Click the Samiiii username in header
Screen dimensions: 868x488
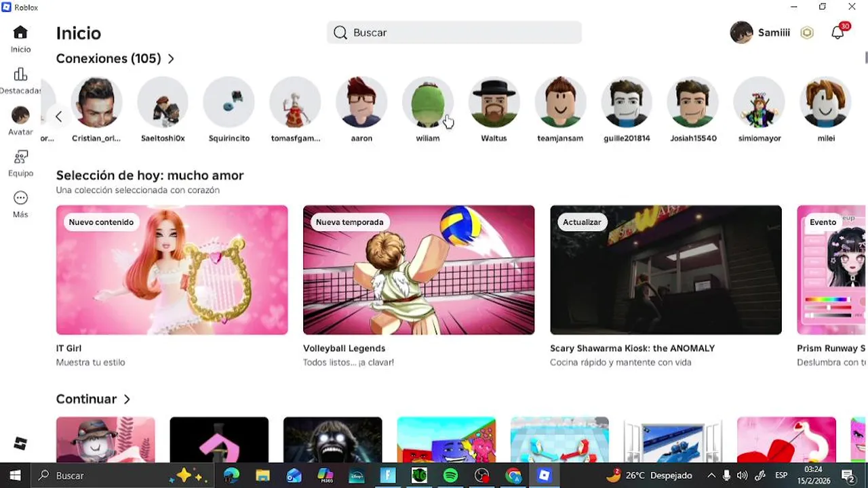(774, 33)
